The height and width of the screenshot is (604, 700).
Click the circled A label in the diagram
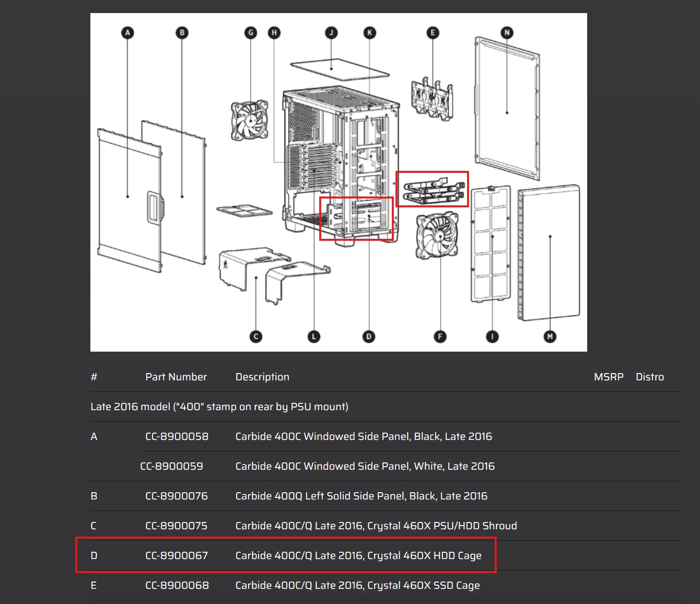(x=127, y=32)
